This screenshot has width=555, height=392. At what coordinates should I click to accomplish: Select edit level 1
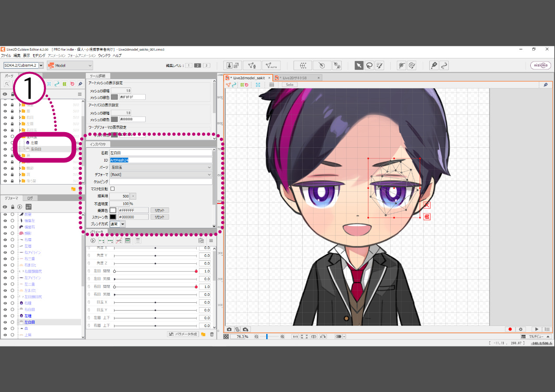pos(189,65)
